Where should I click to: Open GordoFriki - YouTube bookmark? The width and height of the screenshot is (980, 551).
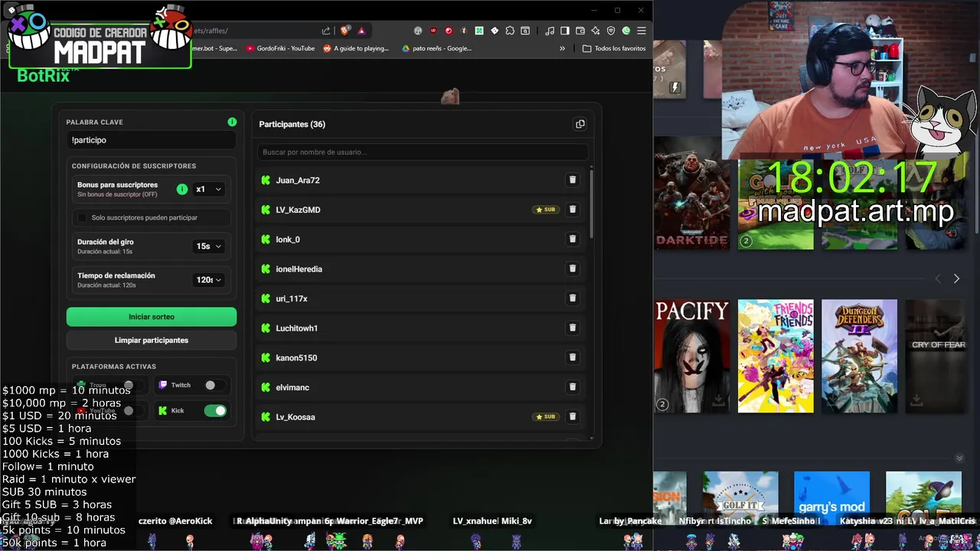(280, 48)
